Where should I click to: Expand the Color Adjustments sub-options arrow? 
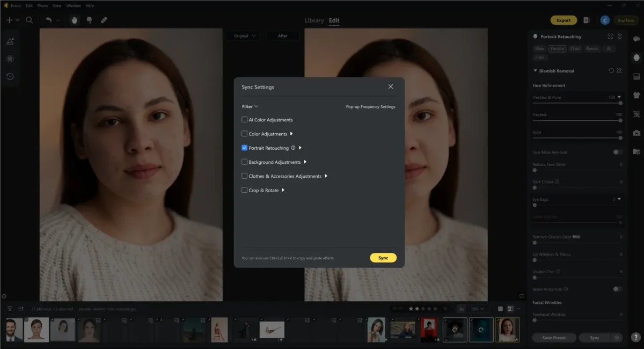point(291,134)
